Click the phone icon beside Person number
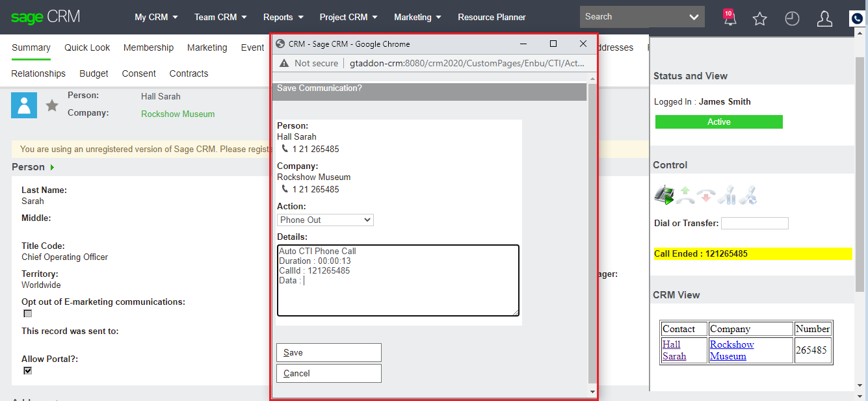The image size is (868, 401). 285,149
